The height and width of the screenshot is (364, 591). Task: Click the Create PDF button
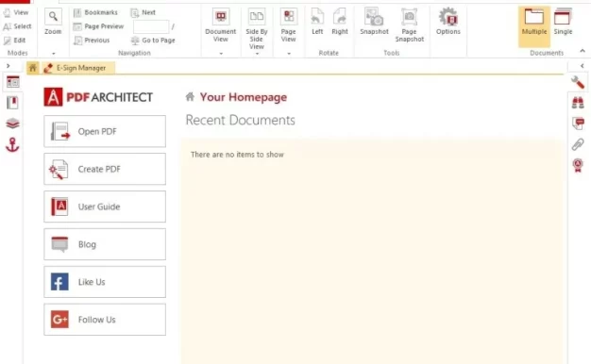click(105, 169)
